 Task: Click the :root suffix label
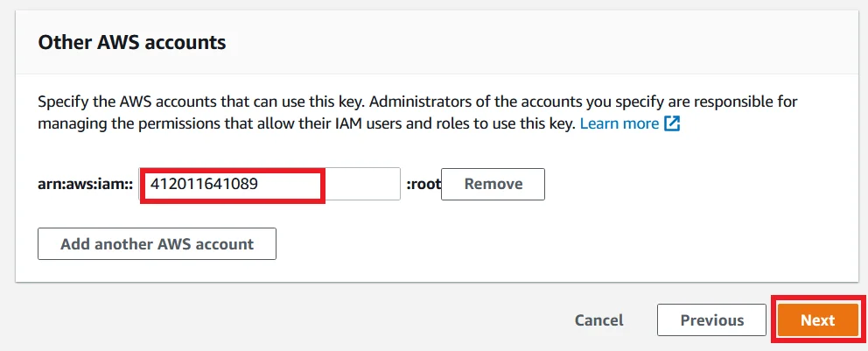point(423,185)
